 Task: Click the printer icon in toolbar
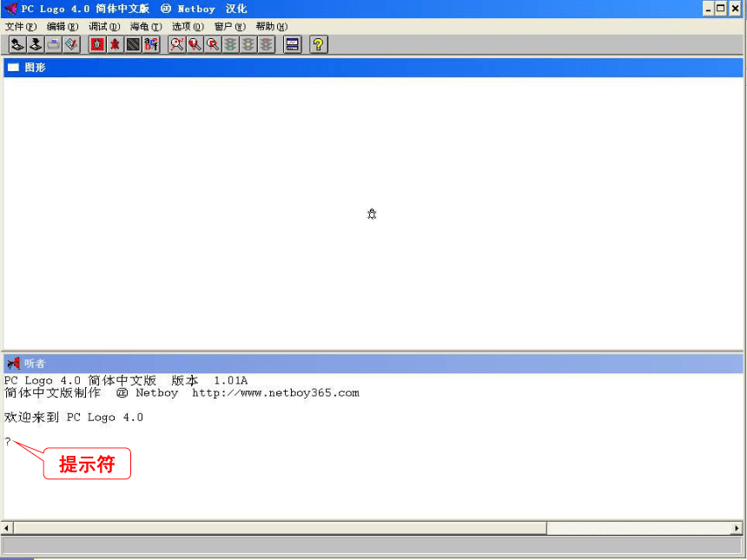54,45
